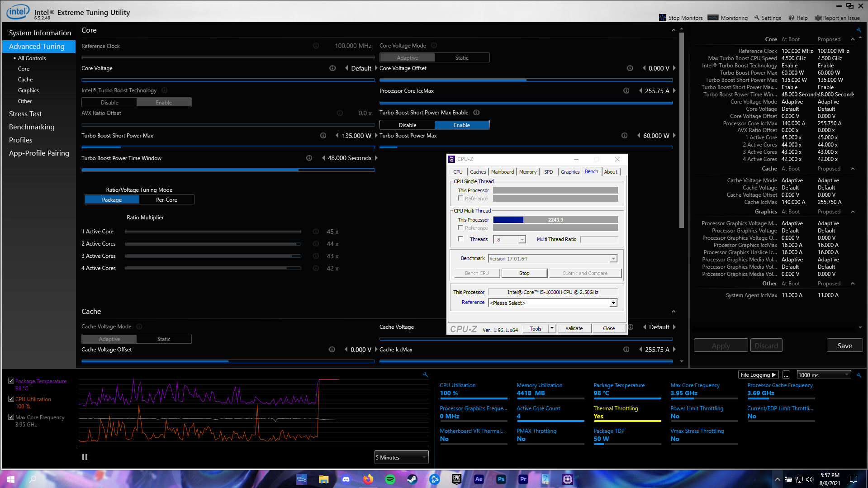The width and height of the screenshot is (868, 488).
Task: Enable Threads checkbox in CPU-Z
Action: click(x=460, y=239)
